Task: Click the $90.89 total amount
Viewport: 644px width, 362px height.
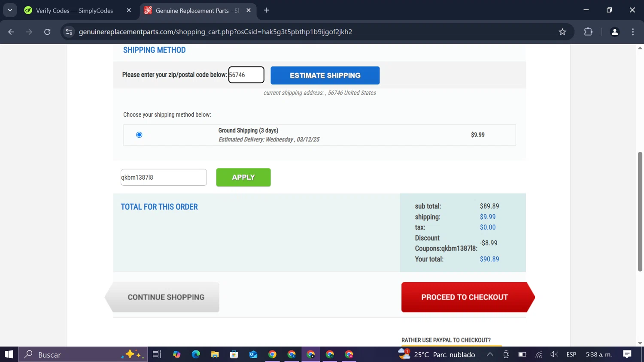Action: [x=489, y=259]
